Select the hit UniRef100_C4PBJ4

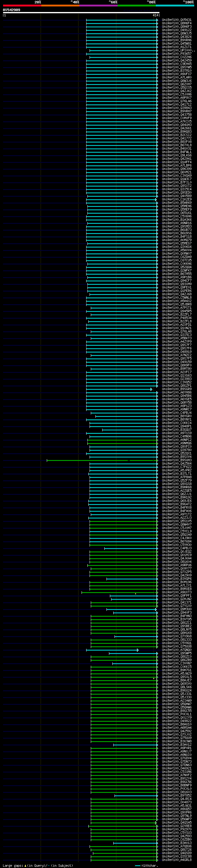click(176, 412)
